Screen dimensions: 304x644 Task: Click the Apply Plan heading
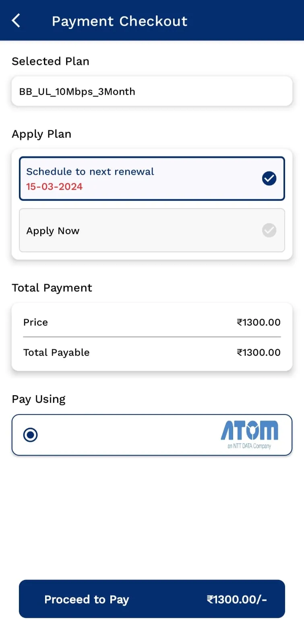pyautogui.click(x=41, y=134)
